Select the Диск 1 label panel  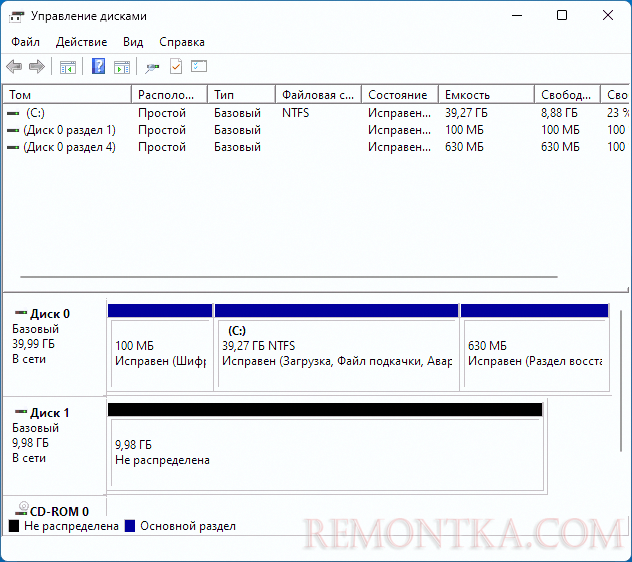click(55, 446)
